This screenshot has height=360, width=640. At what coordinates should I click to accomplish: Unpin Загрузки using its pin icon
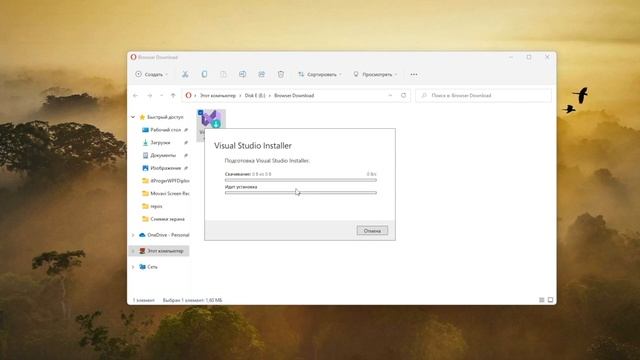click(186, 142)
